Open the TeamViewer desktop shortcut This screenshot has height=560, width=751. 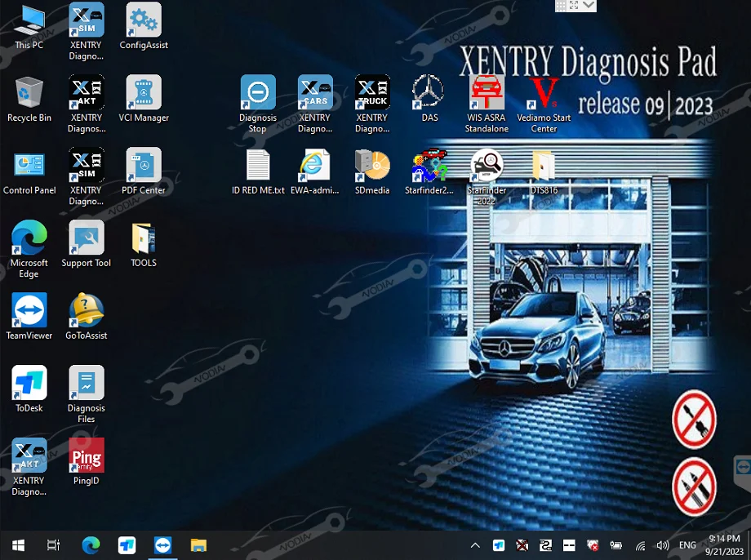pyautogui.click(x=29, y=316)
